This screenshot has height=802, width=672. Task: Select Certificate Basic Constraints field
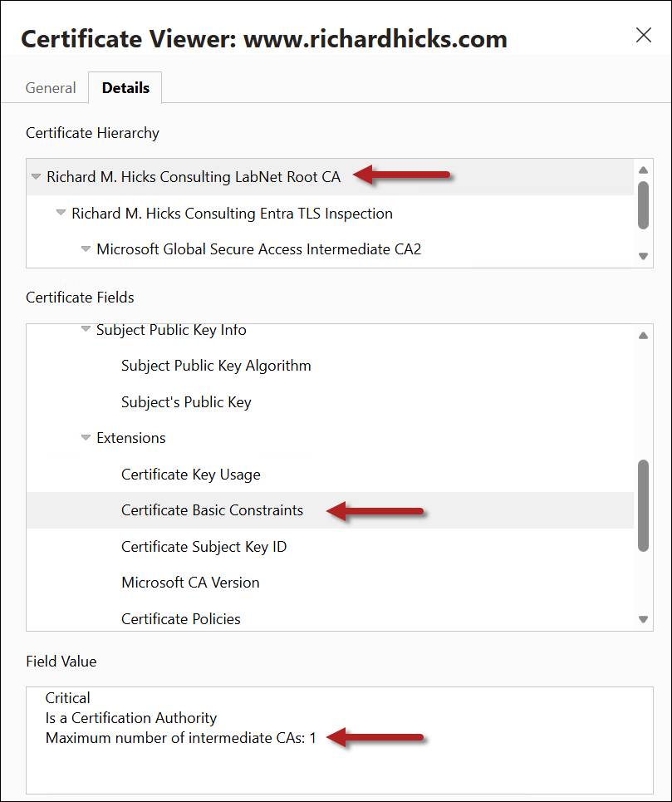click(330, 510)
